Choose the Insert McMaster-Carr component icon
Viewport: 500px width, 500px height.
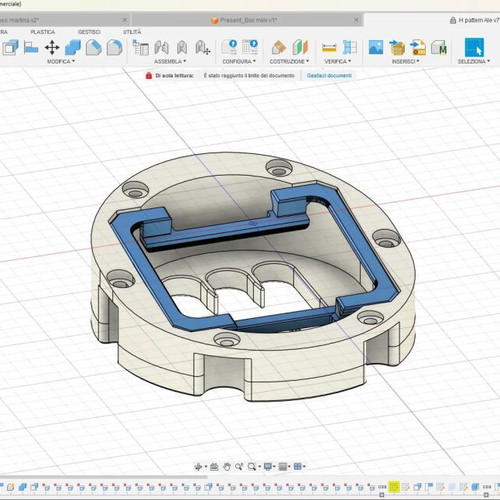click(x=439, y=47)
